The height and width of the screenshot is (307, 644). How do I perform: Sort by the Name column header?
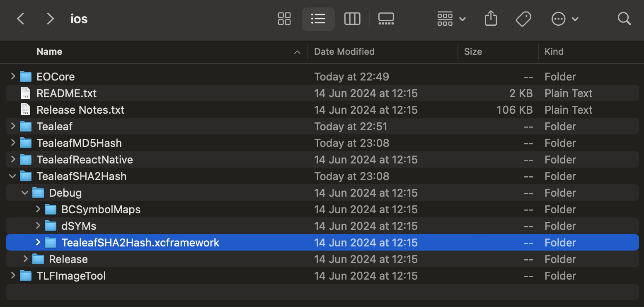[49, 51]
